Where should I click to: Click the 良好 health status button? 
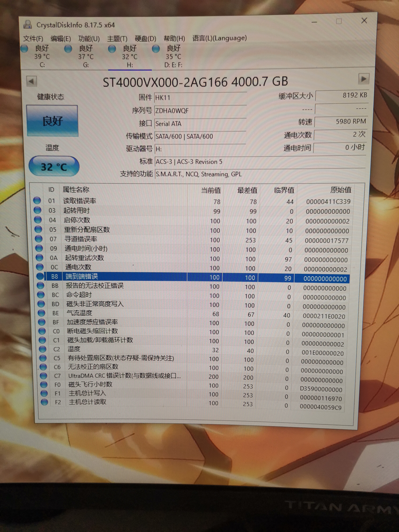(52, 121)
